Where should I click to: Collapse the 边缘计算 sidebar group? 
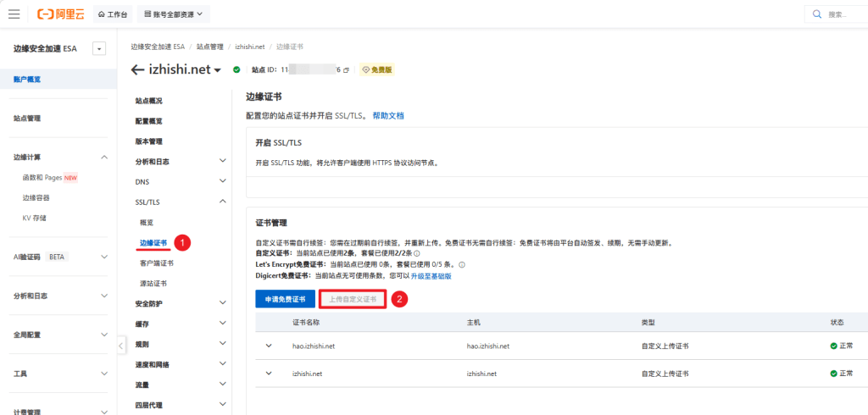(104, 158)
